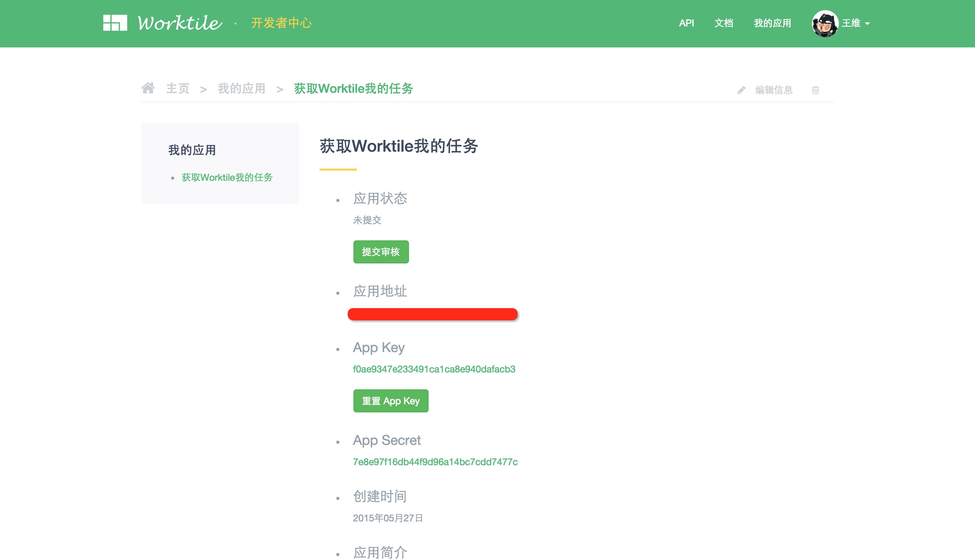The height and width of the screenshot is (560, 975).
Task: Click the trash delete icon
Action: [x=816, y=90]
